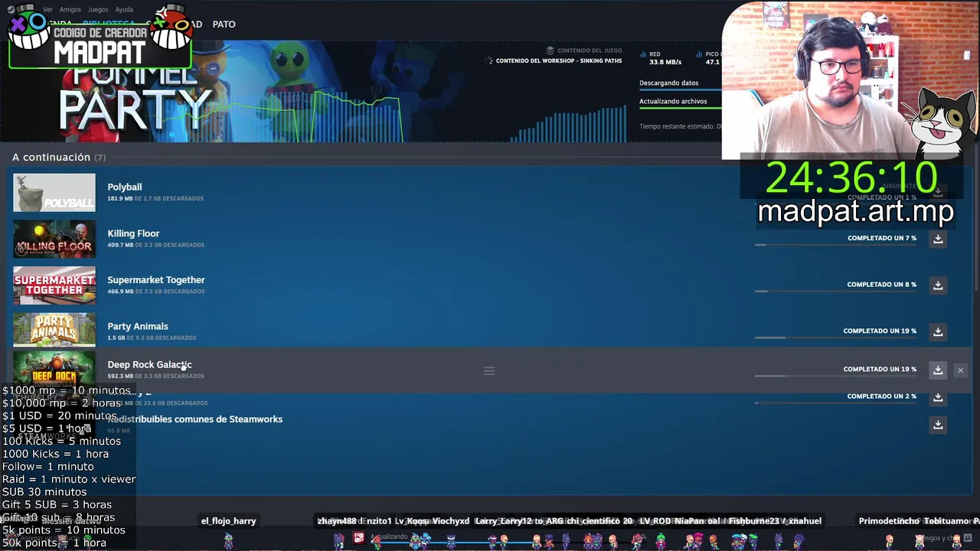Click 'Completado un 7 %' on Killing Floor

tap(882, 238)
